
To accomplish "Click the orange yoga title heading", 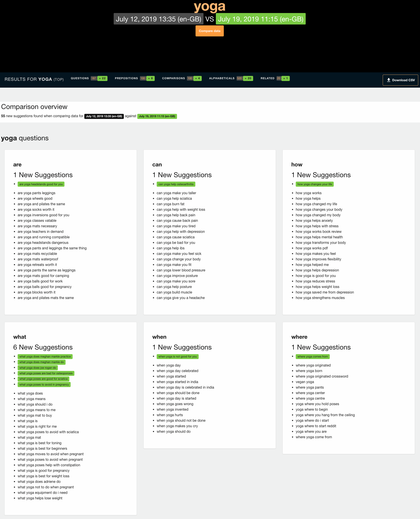I will tap(209, 7).
